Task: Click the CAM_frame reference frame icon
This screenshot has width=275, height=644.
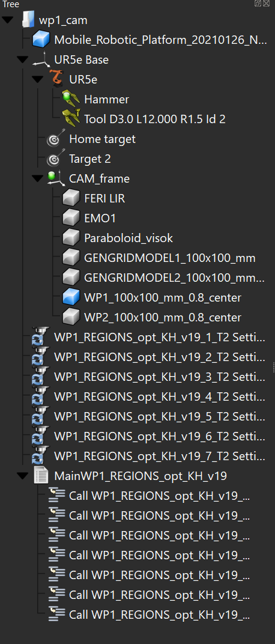Action: pyautogui.click(x=56, y=178)
